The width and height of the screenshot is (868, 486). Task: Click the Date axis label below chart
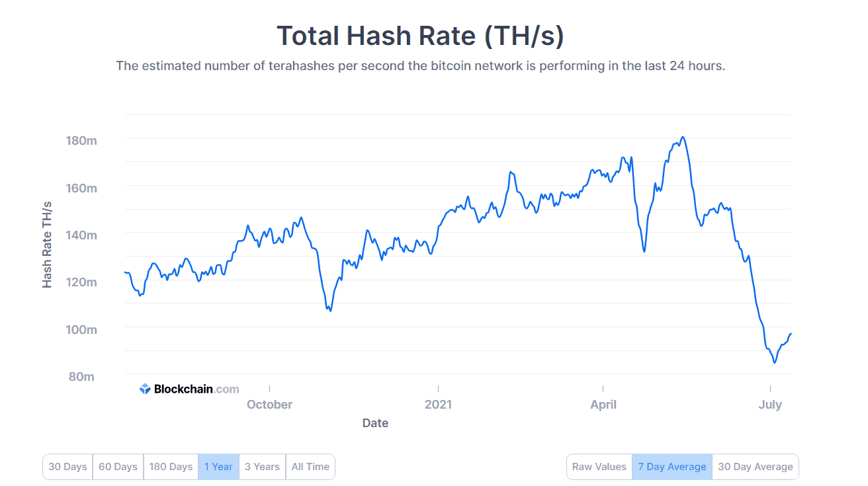(375, 423)
